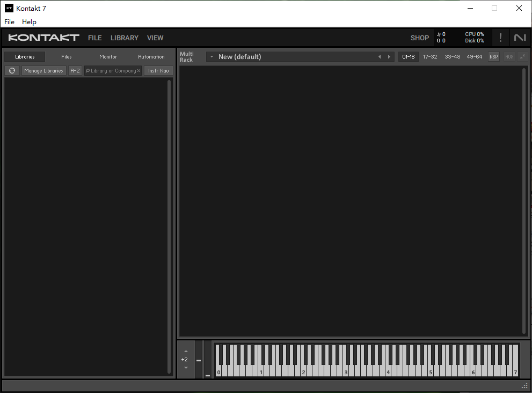Click the CPU usage readout
The width and height of the screenshot is (532, 393).
(475, 34)
